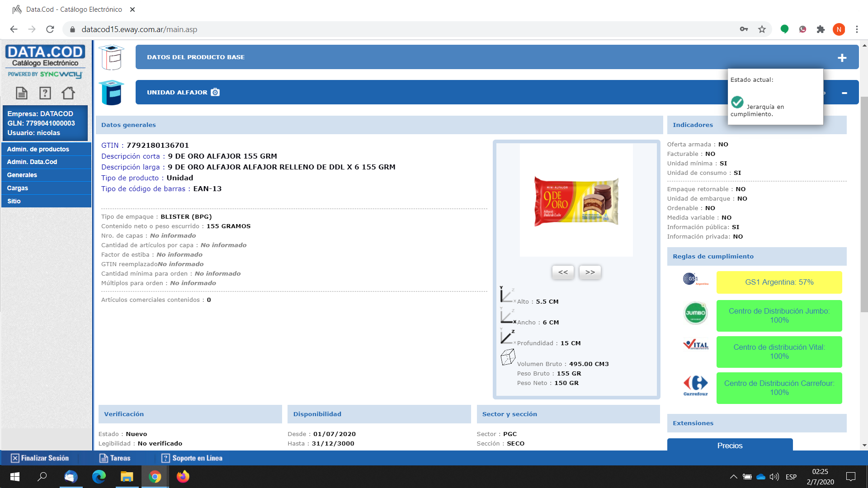868x488 pixels.
Task: Reload the page
Action: point(50,29)
